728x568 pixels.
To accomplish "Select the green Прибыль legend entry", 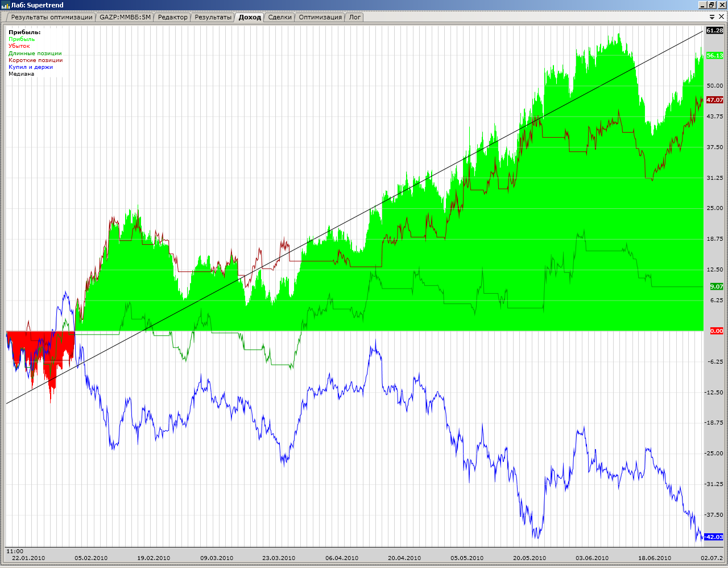I will 22,39.
